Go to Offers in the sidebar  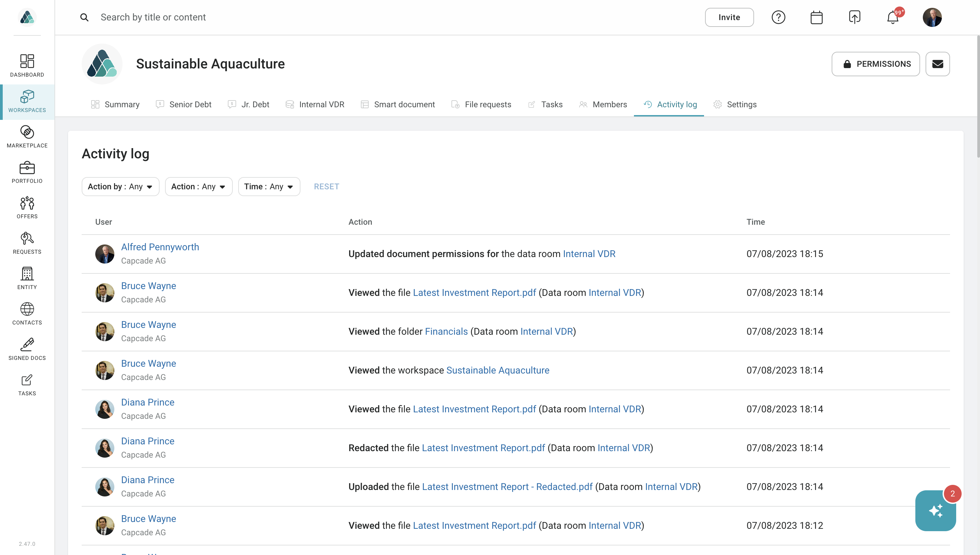click(x=27, y=208)
